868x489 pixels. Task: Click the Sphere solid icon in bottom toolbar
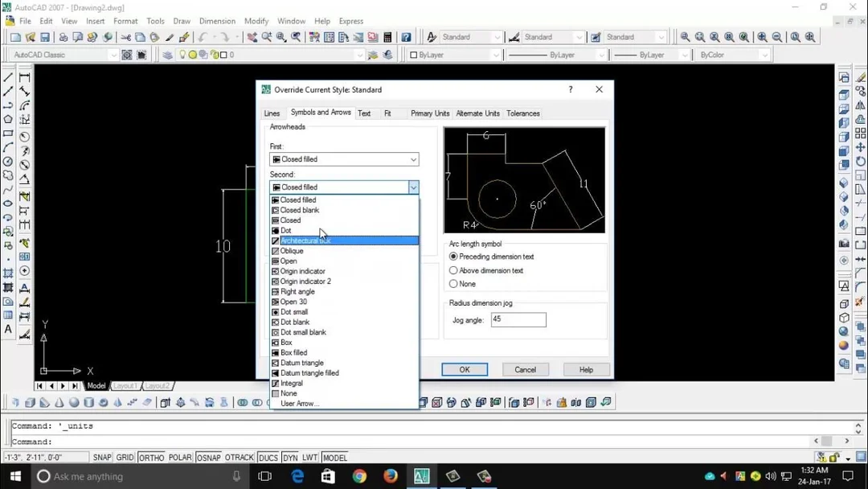tap(74, 403)
